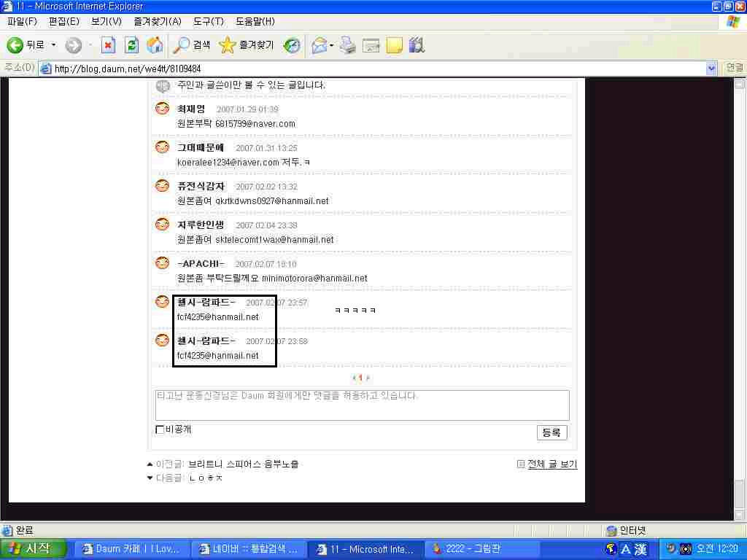The width and height of the screenshot is (747, 560).
Task: Open previous post 브리트니 스피어스 link
Action: tap(244, 464)
